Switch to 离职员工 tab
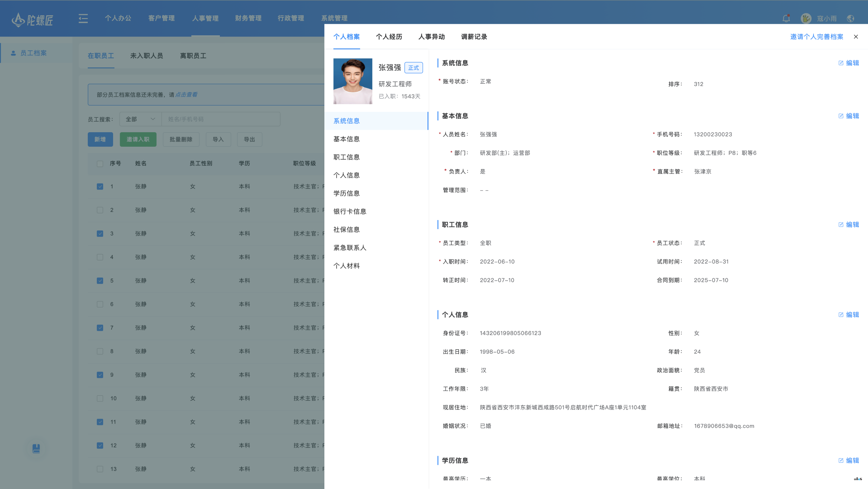Image resolution: width=868 pixels, height=489 pixels. pos(193,56)
